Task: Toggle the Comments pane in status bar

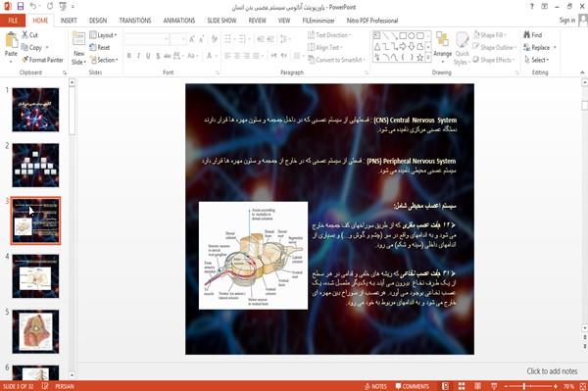Action: click(413, 386)
